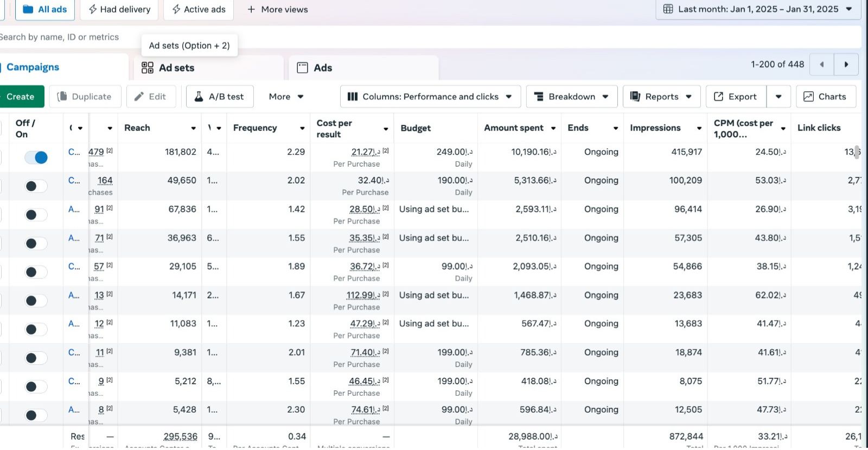Turn off the campaign with reach 181,802
The image size is (868, 450).
click(36, 157)
